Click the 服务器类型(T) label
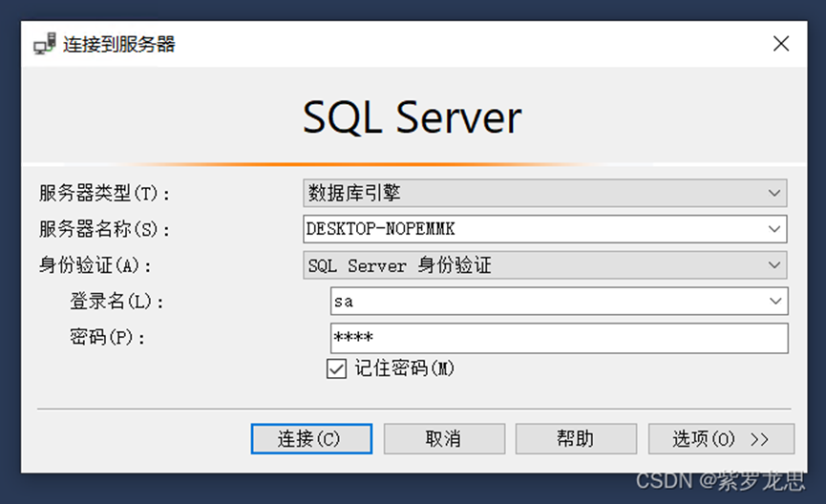 click(x=104, y=193)
